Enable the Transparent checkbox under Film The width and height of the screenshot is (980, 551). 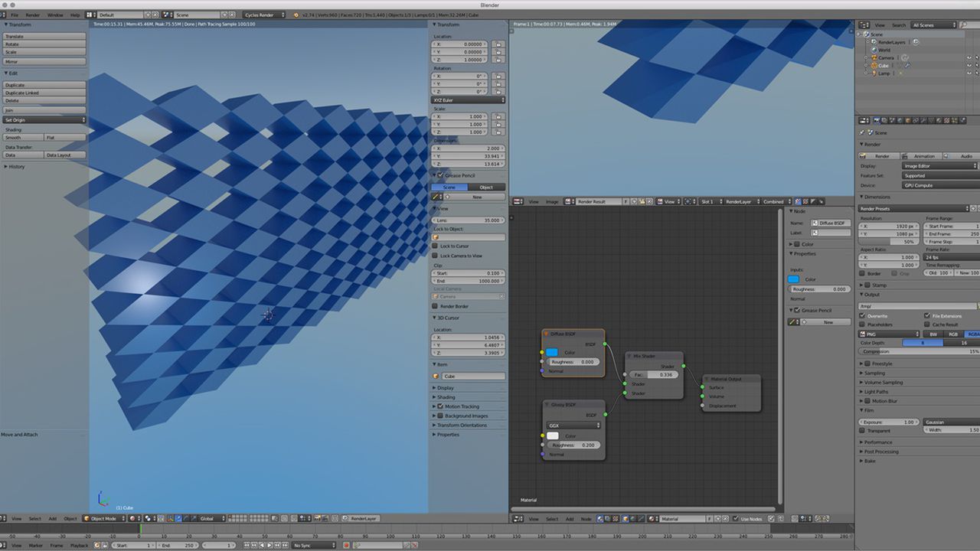tap(862, 430)
